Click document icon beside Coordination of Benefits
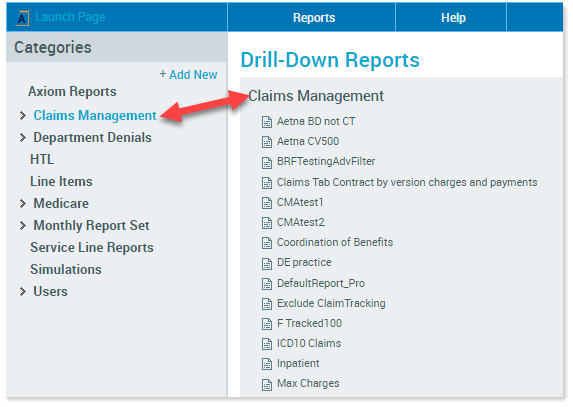This screenshot has width=573, height=407. [x=267, y=243]
